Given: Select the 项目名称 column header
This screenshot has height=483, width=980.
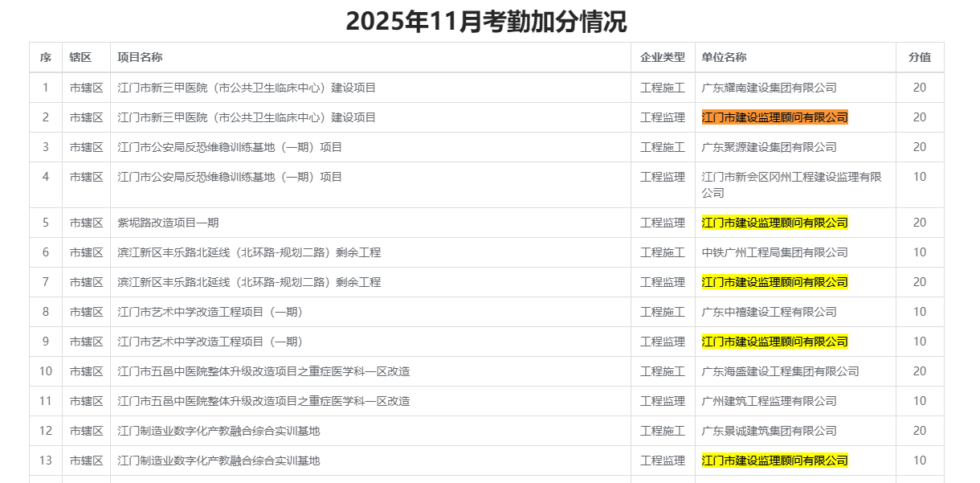Looking at the screenshot, I should (140, 57).
